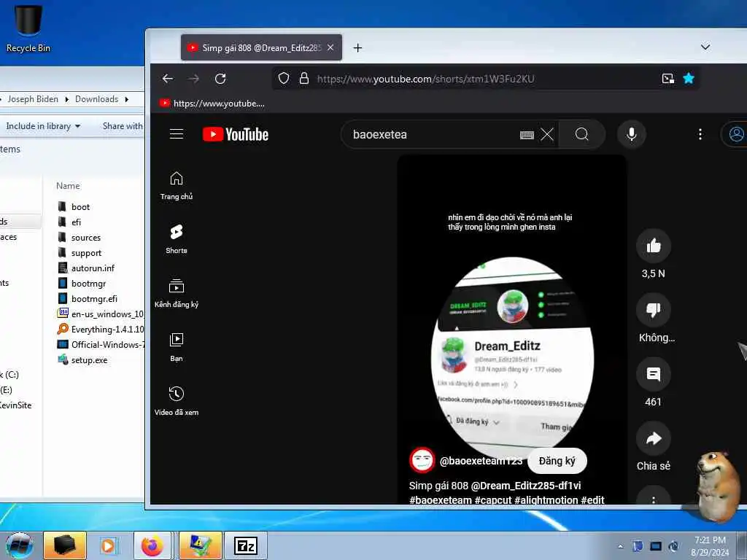Open Share with menu in Explorer

tap(123, 126)
